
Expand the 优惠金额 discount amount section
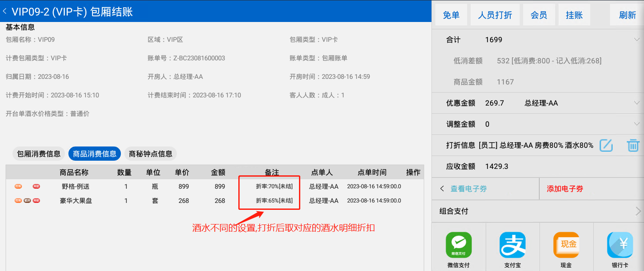(637, 103)
